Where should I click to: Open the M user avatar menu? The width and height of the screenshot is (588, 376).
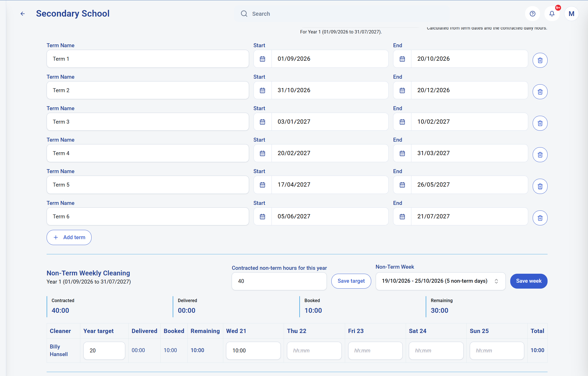(x=571, y=13)
